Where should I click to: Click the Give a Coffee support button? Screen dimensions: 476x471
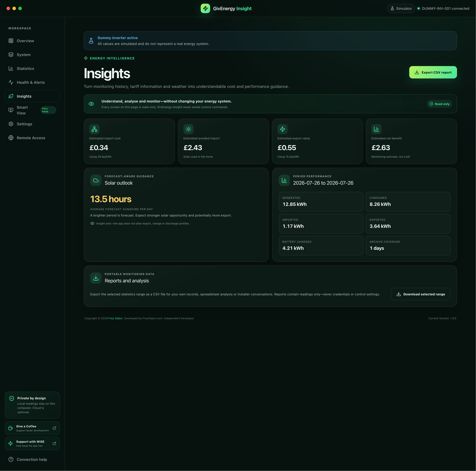click(32, 428)
